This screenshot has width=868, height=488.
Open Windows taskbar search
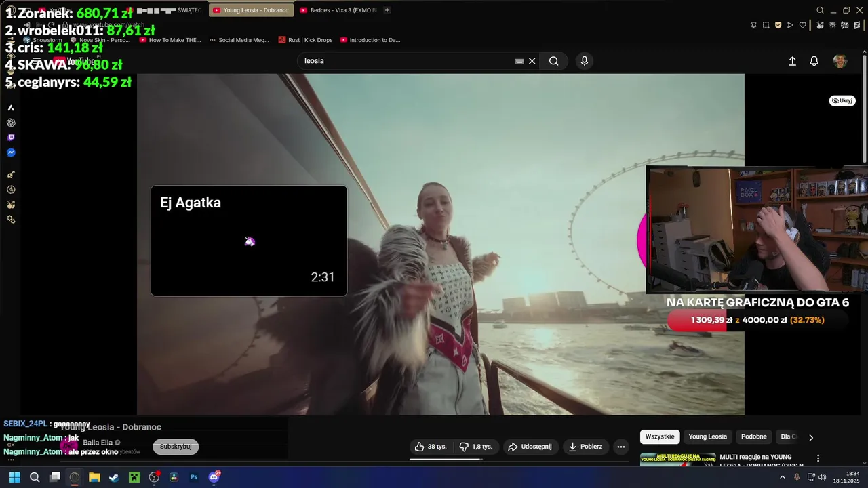(35, 477)
